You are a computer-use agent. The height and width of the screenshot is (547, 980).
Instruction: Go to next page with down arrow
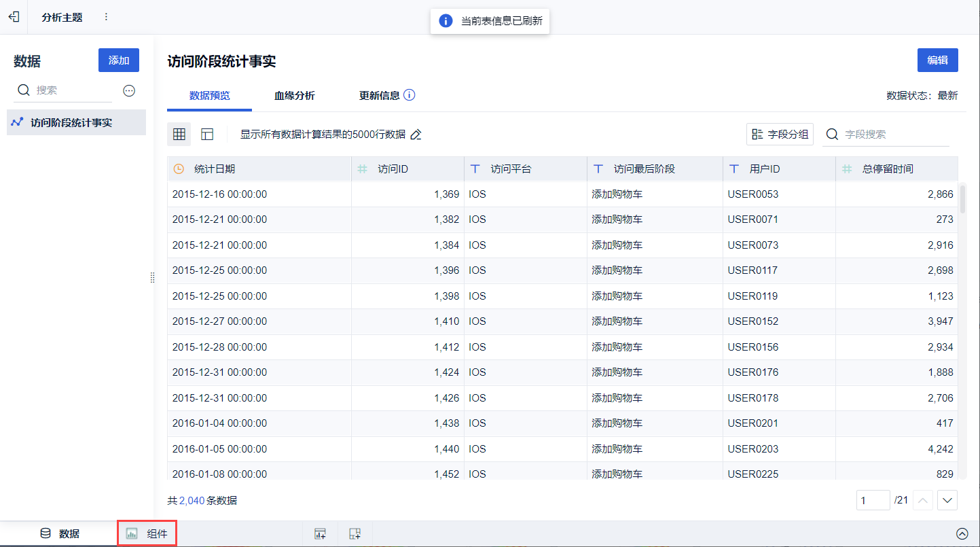click(947, 501)
